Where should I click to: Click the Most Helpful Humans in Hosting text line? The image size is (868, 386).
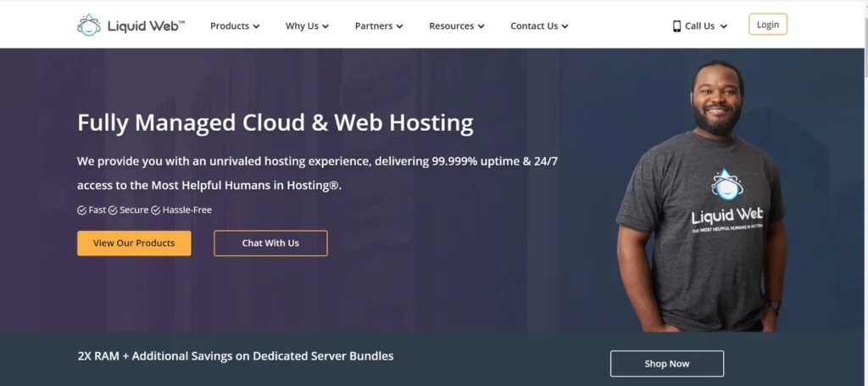click(x=209, y=186)
